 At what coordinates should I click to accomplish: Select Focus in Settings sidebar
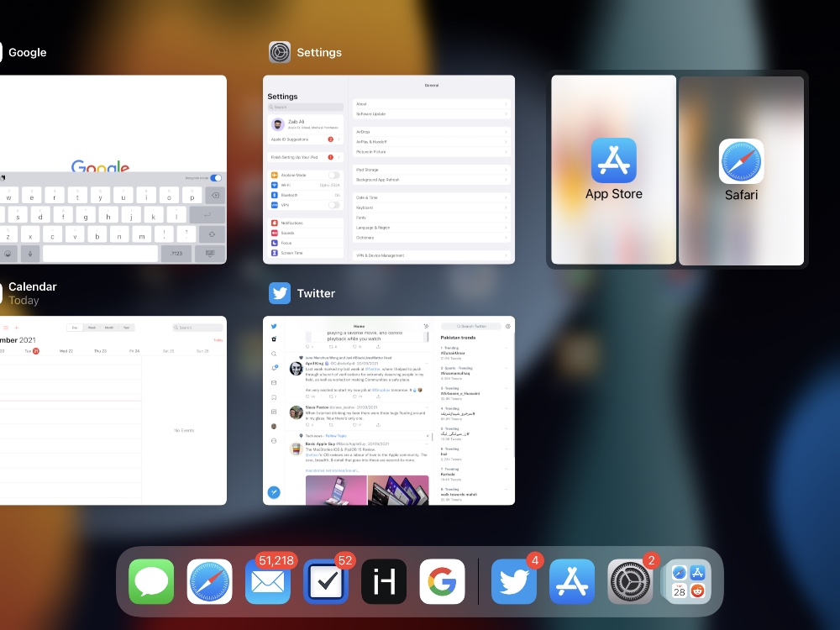[x=306, y=244]
